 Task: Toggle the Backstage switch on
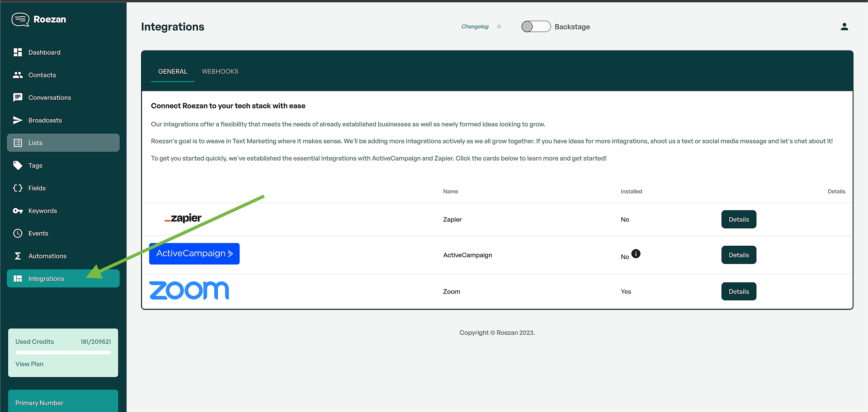point(536,26)
